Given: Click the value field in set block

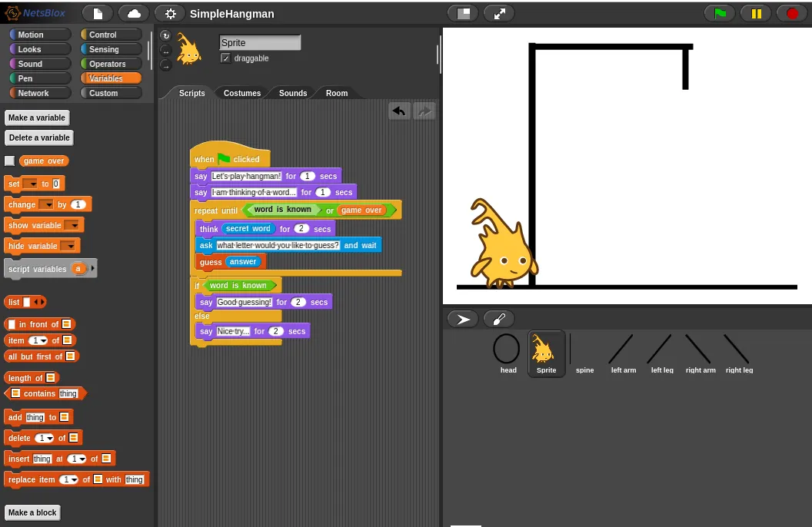Looking at the screenshot, I should tap(56, 184).
